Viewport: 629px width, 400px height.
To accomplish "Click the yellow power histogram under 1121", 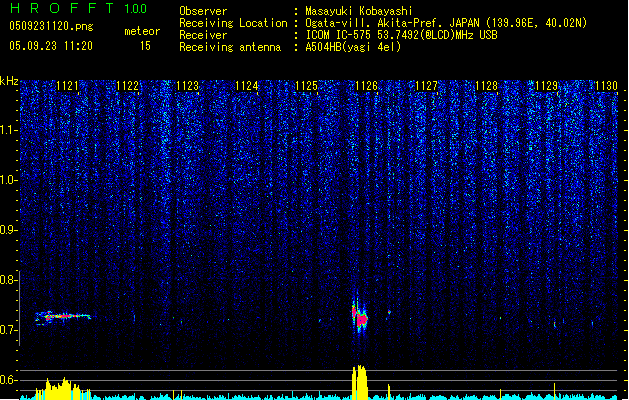I will [63, 389].
